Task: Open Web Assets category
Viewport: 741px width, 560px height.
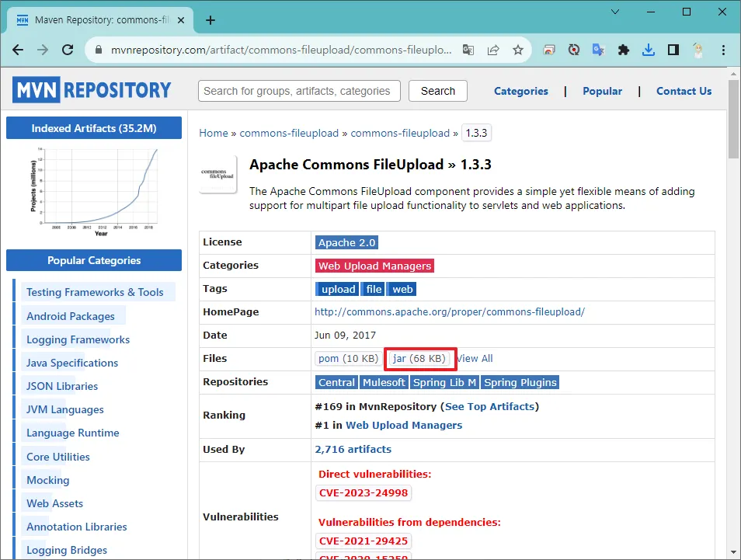Action: 54,503
